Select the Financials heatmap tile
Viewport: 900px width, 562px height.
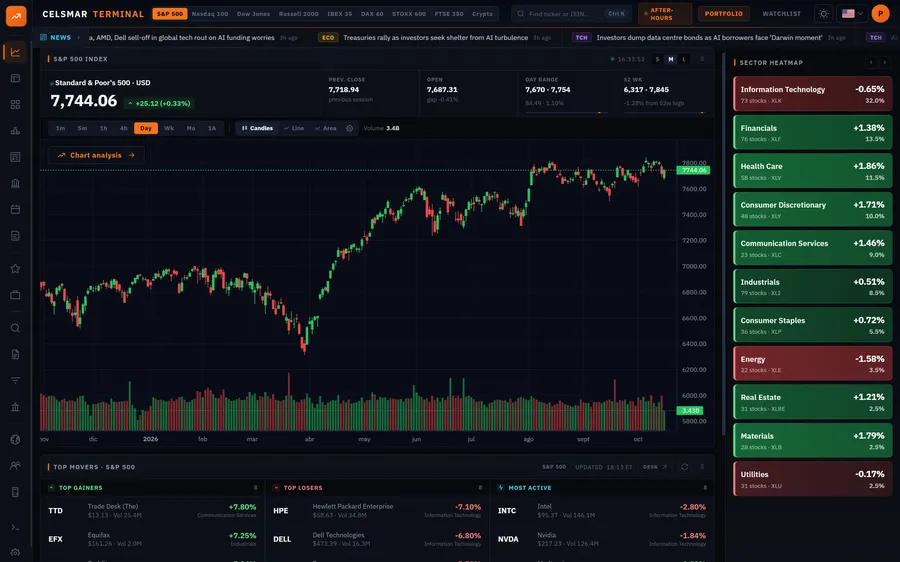(813, 133)
